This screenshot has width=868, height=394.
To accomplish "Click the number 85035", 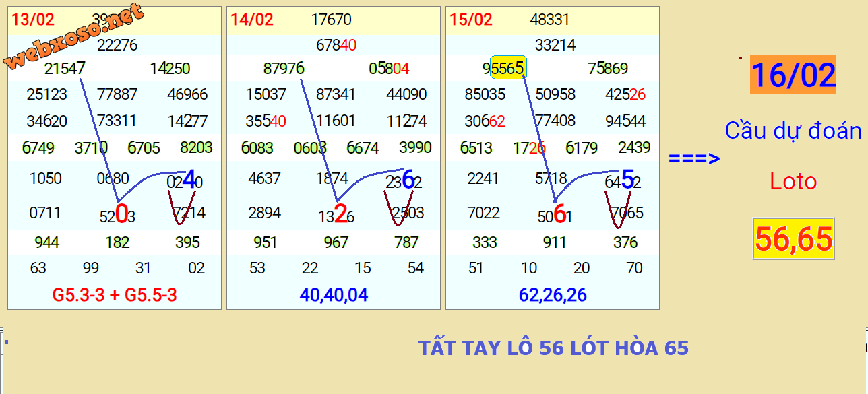I will [x=485, y=94].
